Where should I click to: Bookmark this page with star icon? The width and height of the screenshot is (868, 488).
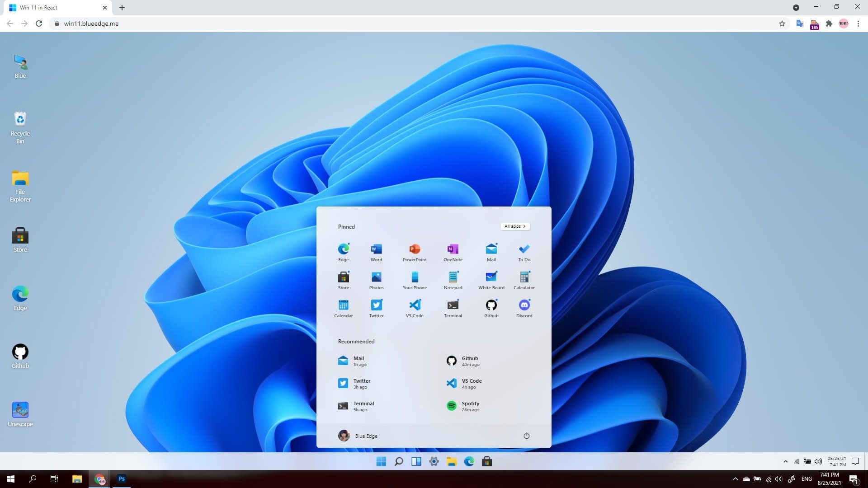click(x=782, y=23)
